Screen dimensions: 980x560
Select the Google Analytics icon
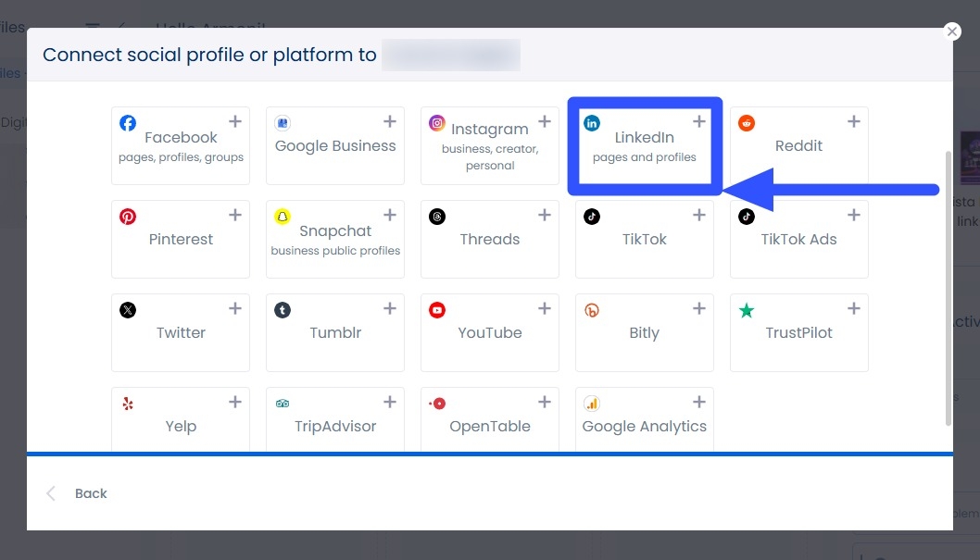(x=591, y=403)
